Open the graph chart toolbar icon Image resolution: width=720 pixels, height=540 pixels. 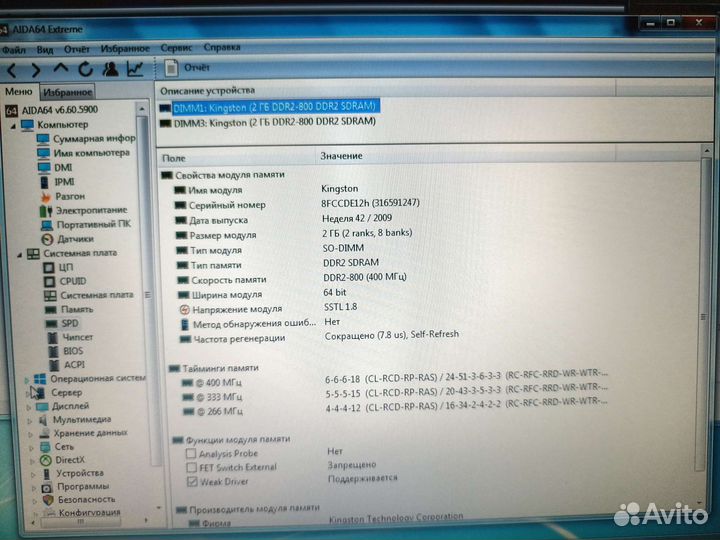tap(135, 69)
